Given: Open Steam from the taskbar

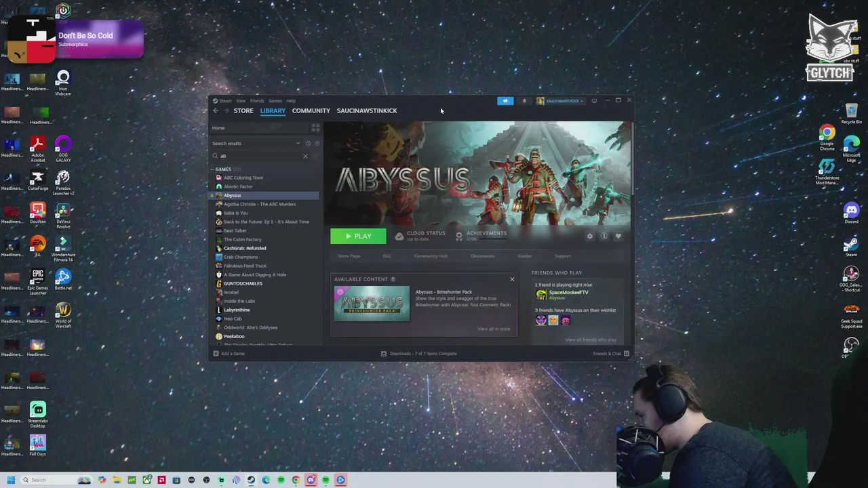Looking at the screenshot, I should pyautogui.click(x=251, y=480).
